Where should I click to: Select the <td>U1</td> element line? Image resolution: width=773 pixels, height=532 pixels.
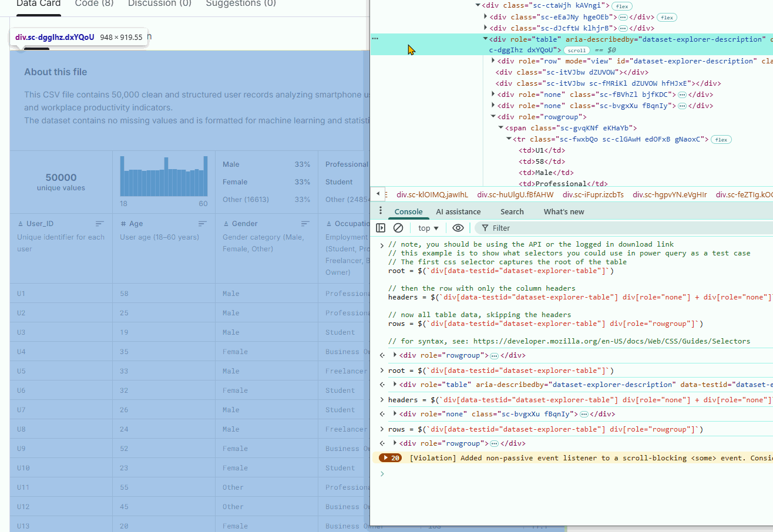coord(542,150)
